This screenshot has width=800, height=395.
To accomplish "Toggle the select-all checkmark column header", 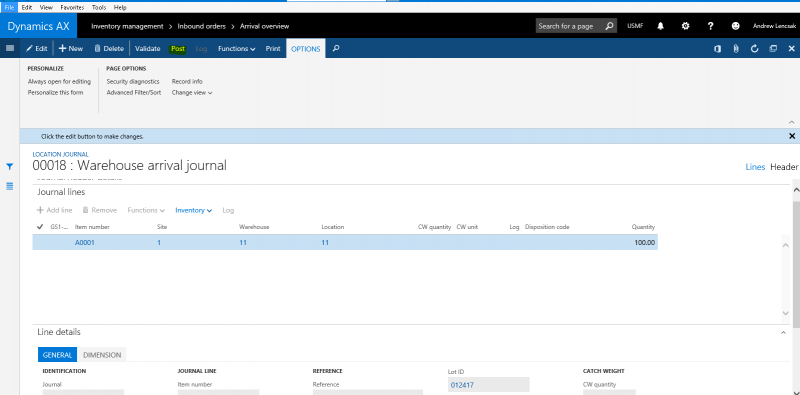I will [x=40, y=227].
